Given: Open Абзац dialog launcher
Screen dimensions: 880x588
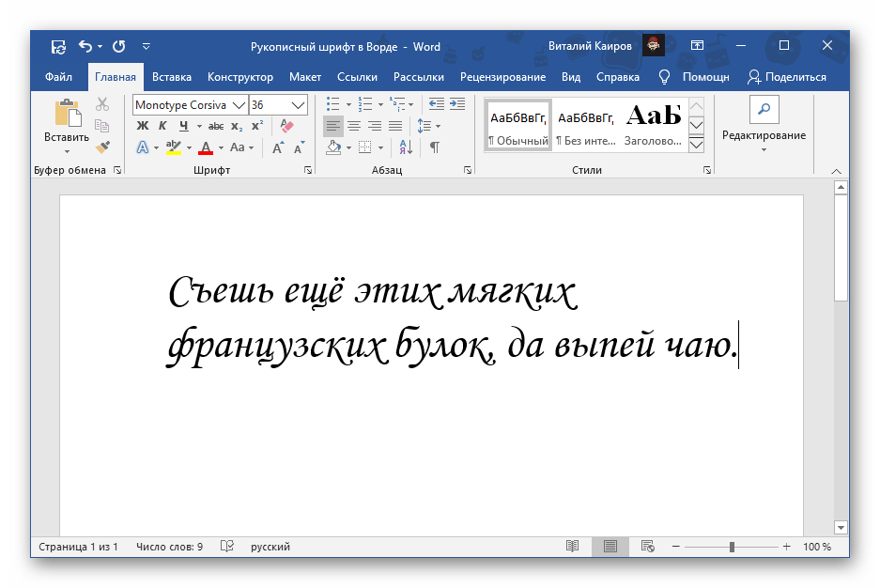Looking at the screenshot, I should (468, 170).
